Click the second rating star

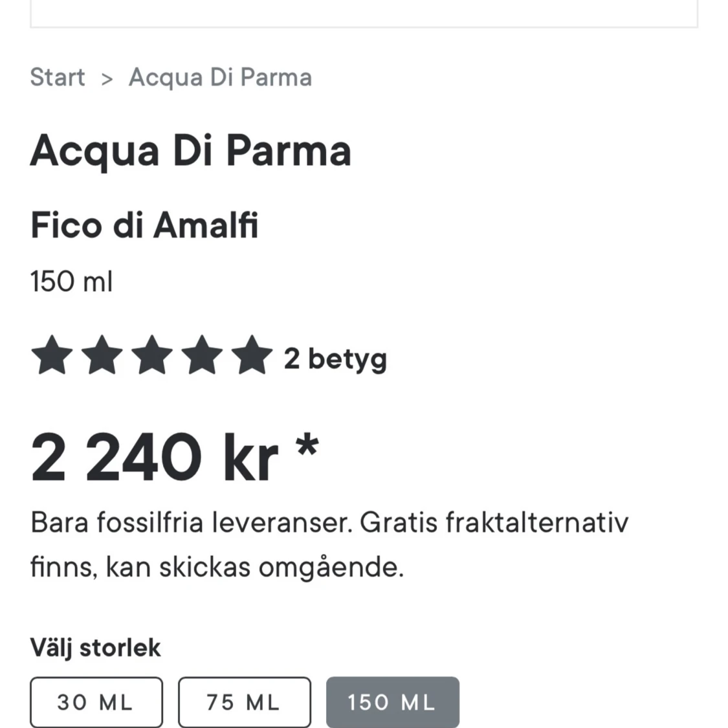pyautogui.click(x=102, y=356)
